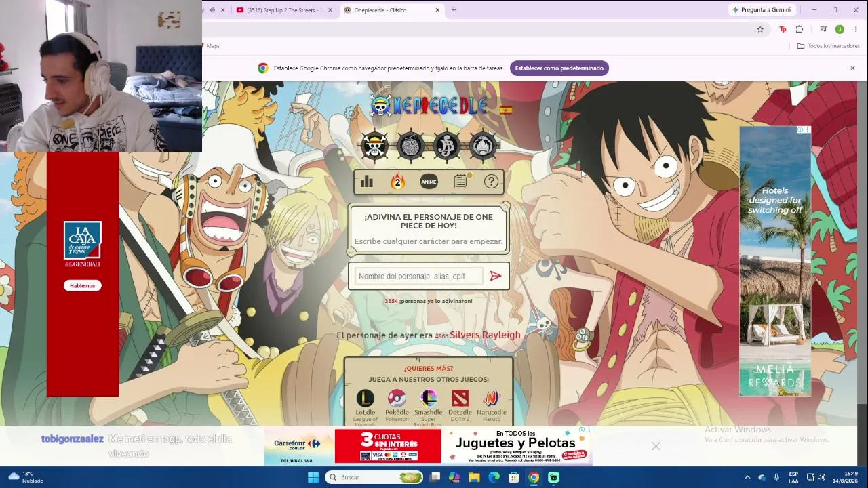Open the ESP LAA keyboard language switcher
Viewport: 868px width, 488px height.
tap(793, 477)
